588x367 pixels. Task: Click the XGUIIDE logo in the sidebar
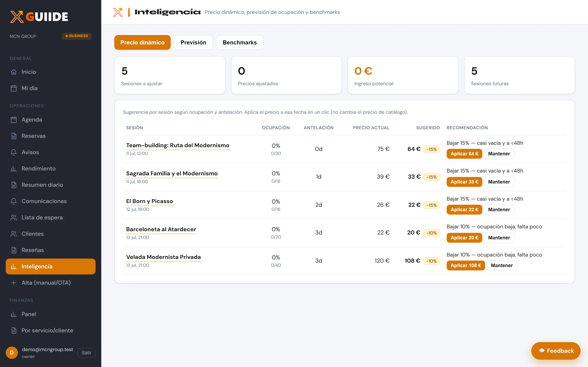(x=39, y=17)
